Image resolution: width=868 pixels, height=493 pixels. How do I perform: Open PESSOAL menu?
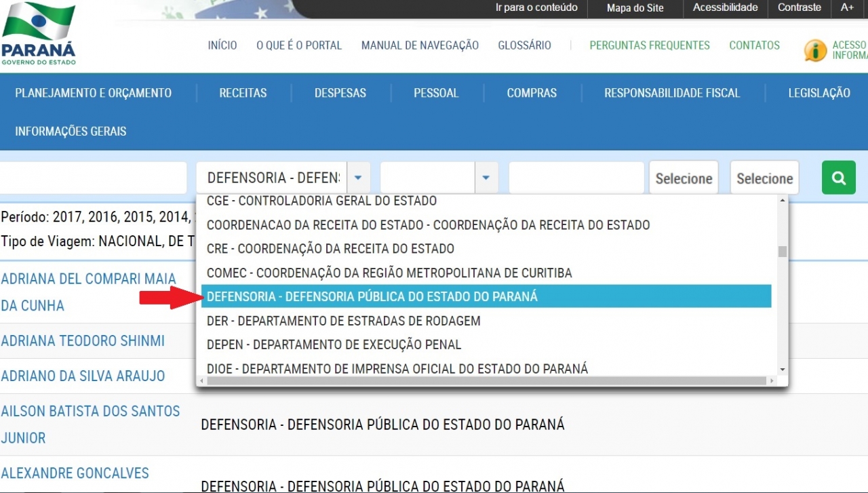pyautogui.click(x=436, y=93)
